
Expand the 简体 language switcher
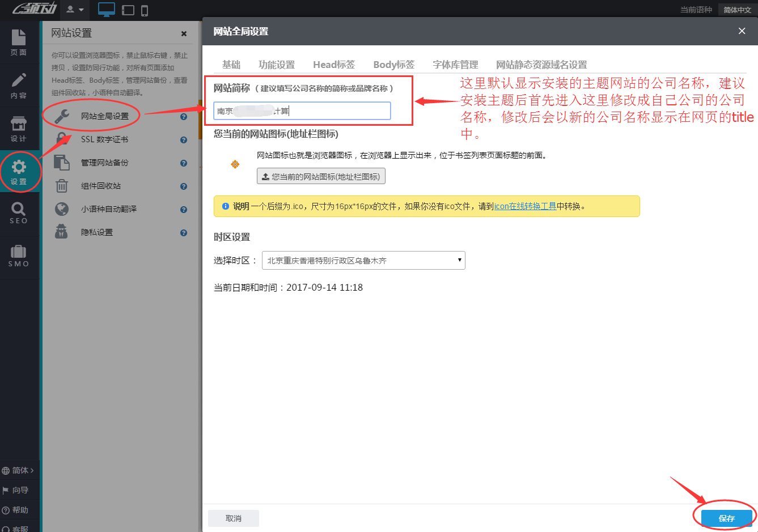[19, 470]
